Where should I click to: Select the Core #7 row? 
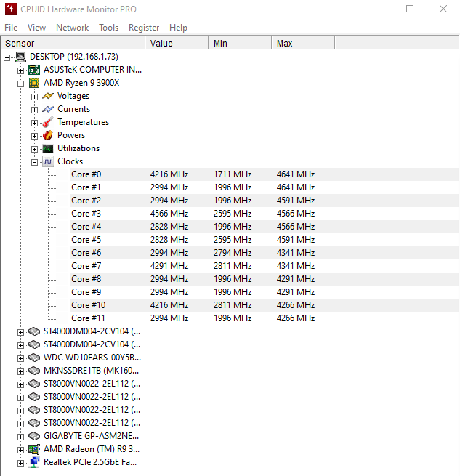(x=264, y=266)
